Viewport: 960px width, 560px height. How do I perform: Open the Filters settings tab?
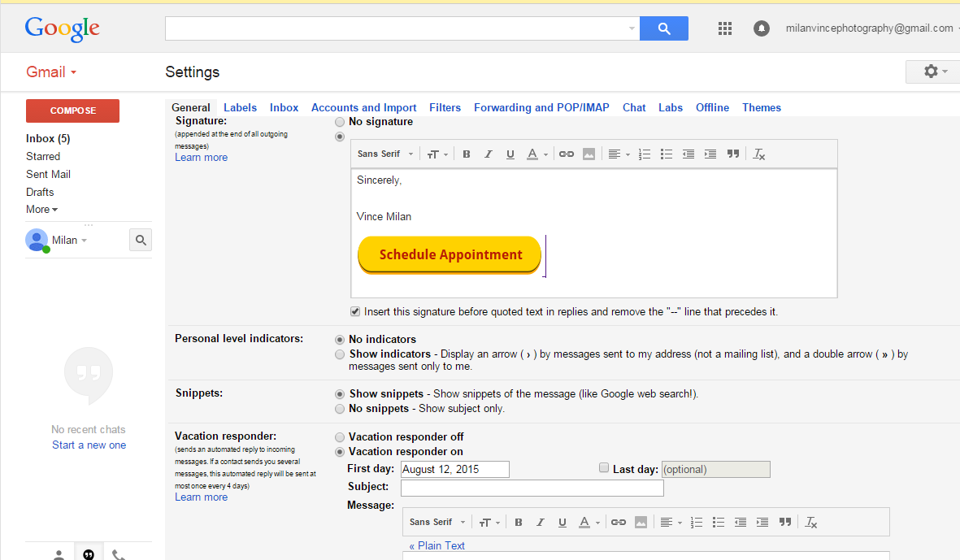pos(445,108)
